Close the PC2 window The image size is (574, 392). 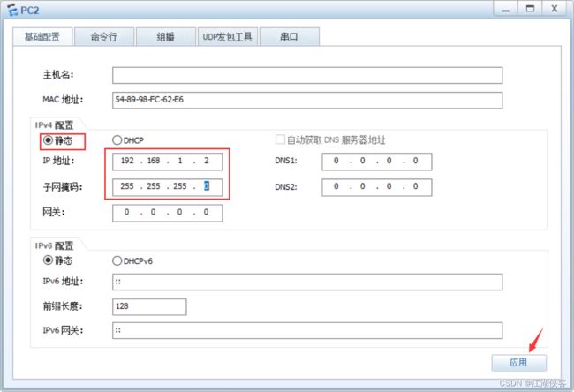[555, 9]
